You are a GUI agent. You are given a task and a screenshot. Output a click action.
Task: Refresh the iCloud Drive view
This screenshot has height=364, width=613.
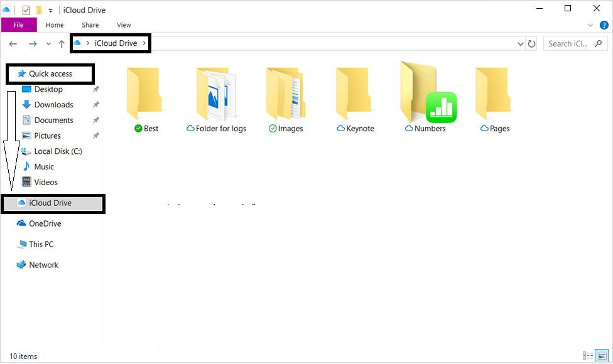click(531, 44)
